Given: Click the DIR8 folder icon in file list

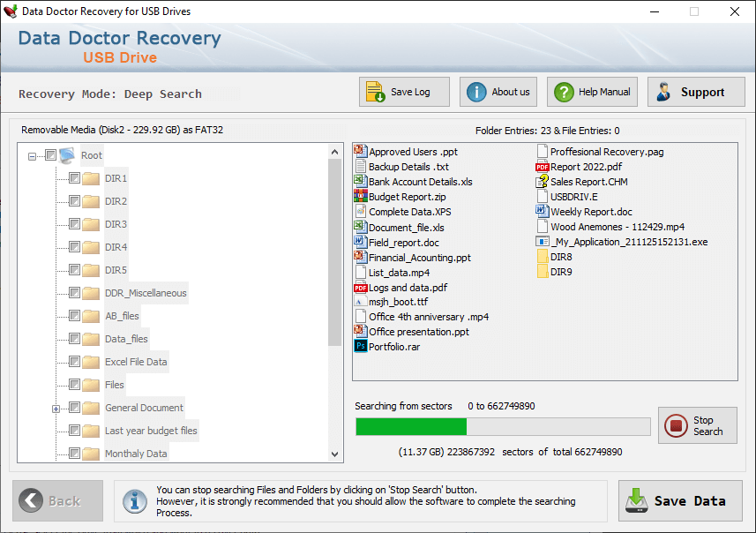Looking at the screenshot, I should 543,257.
